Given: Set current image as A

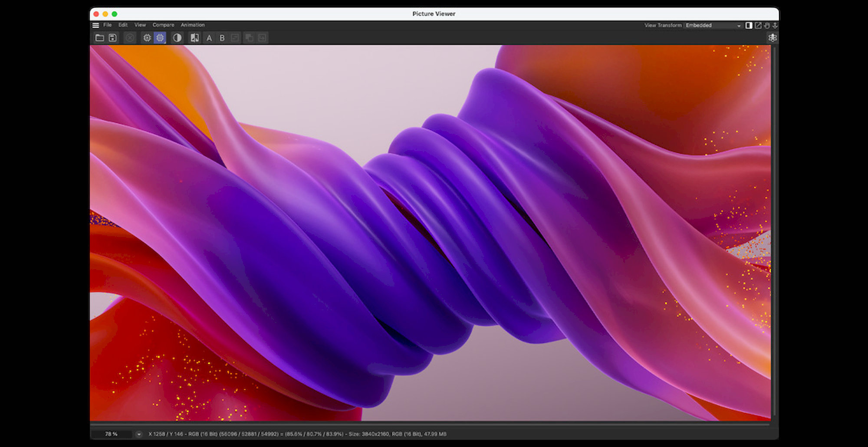Looking at the screenshot, I should (209, 38).
